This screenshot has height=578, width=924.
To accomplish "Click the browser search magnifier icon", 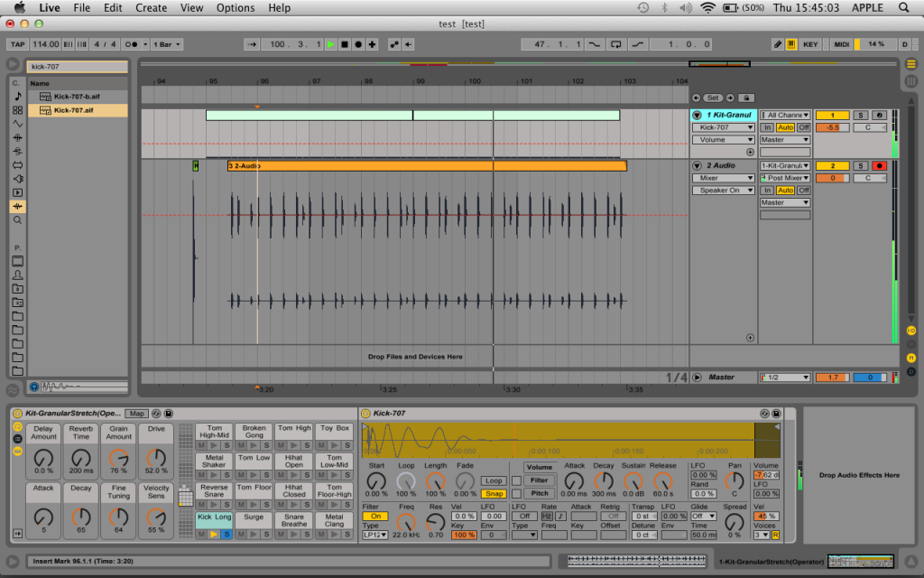I will pos(18,220).
